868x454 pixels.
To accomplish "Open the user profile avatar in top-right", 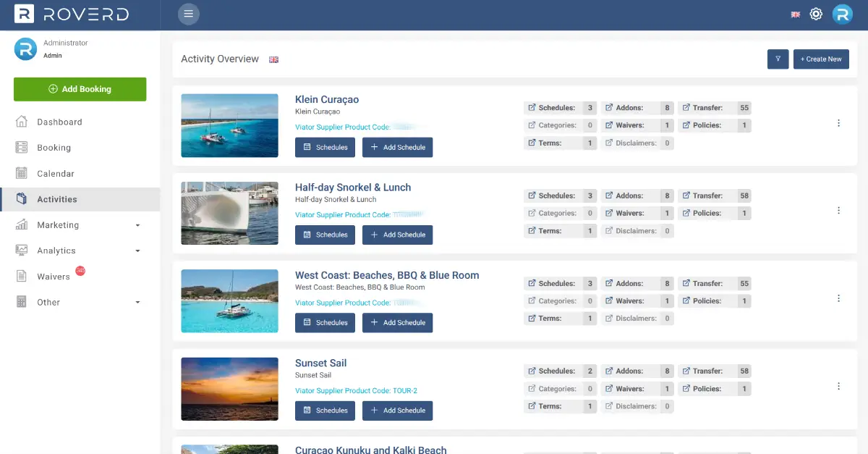I will [x=842, y=14].
